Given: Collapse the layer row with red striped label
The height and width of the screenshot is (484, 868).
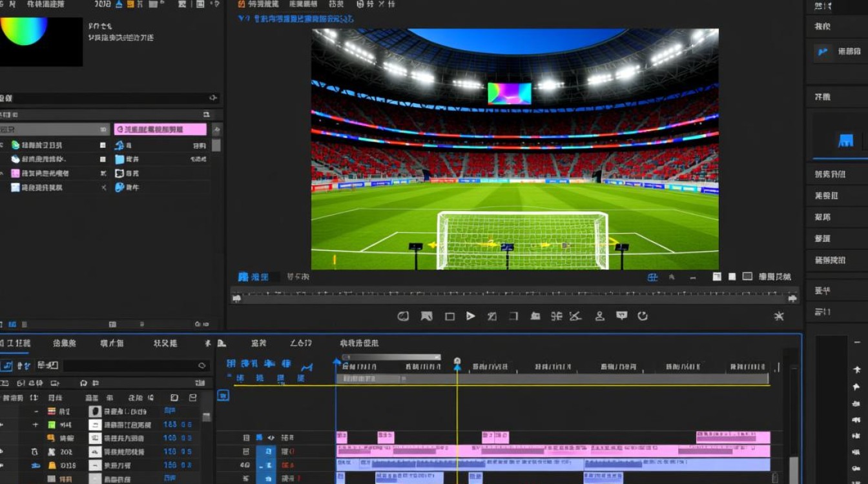Looking at the screenshot, I should tap(36, 411).
